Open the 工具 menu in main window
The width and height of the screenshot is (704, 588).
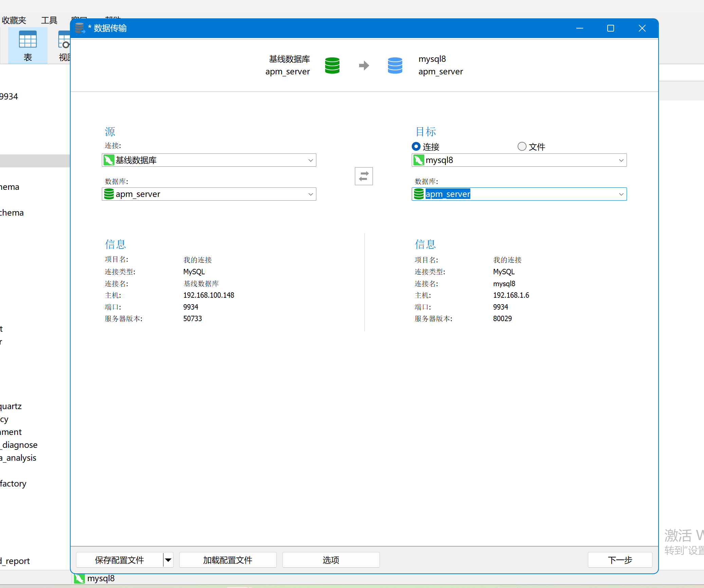[x=49, y=20]
